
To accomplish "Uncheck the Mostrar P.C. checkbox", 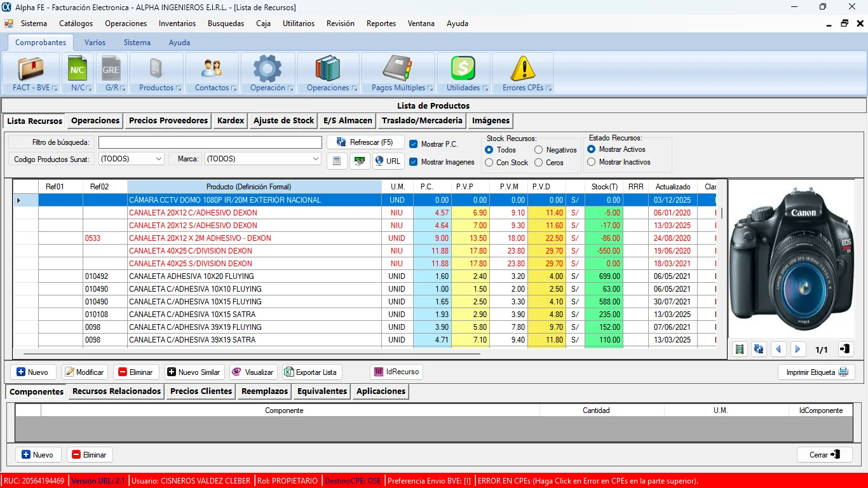I will [x=414, y=144].
